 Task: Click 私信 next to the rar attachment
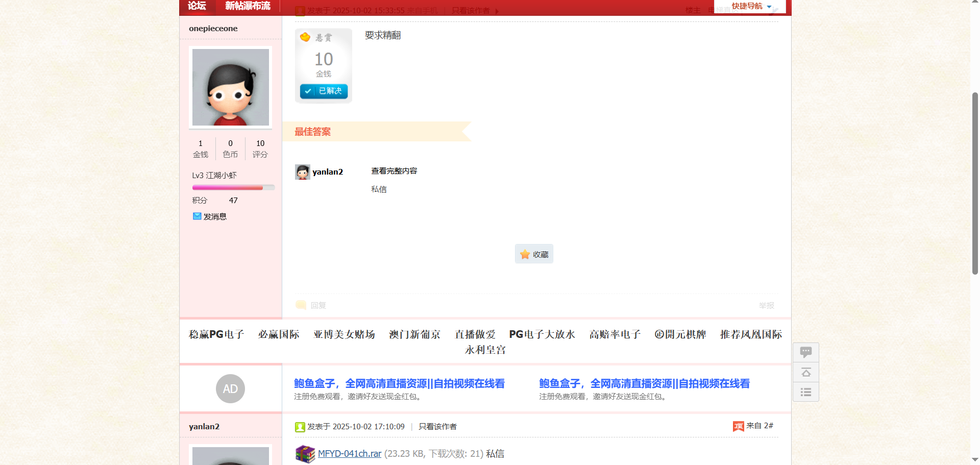coord(495,454)
